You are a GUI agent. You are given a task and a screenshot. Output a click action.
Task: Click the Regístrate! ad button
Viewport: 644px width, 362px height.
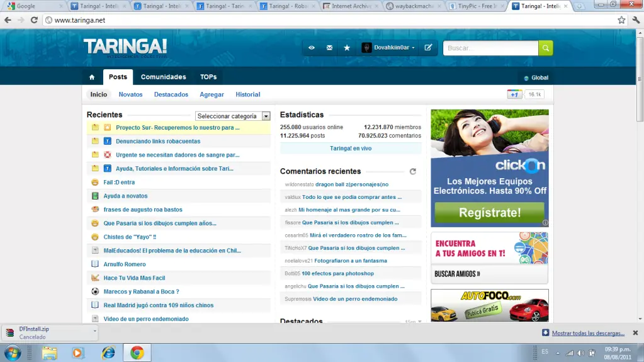(x=490, y=212)
